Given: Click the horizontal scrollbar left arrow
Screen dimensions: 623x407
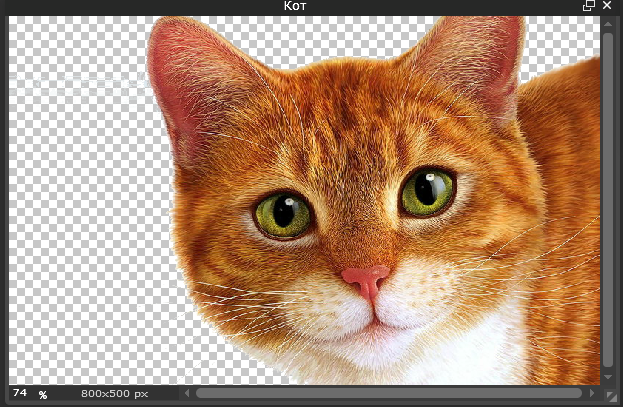Looking at the screenshot, I should tap(187, 393).
